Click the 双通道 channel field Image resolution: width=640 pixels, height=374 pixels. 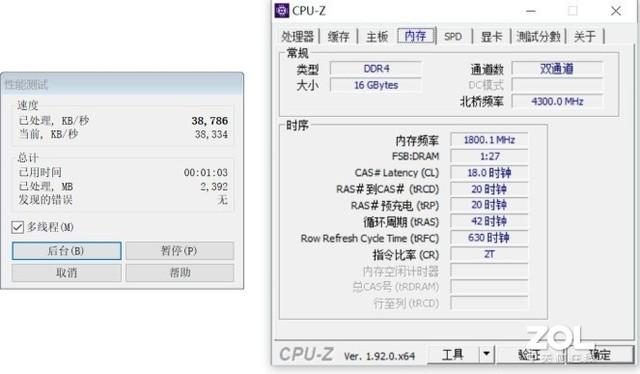pyautogui.click(x=557, y=69)
